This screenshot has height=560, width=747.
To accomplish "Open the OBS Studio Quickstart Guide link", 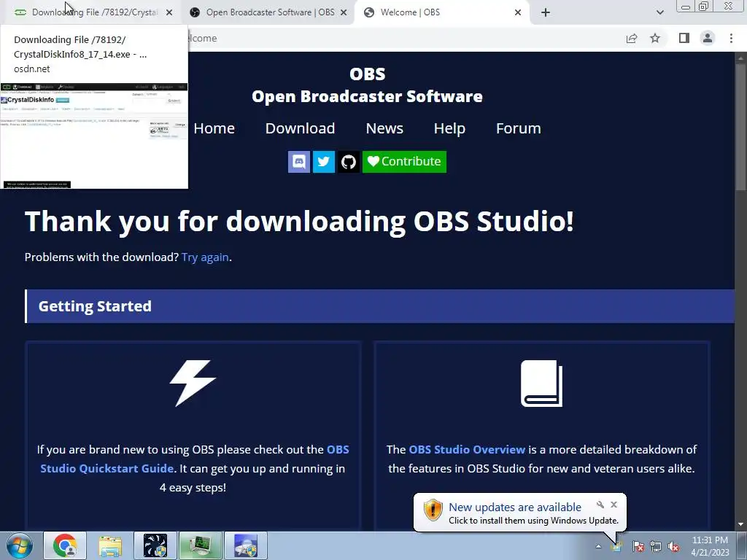I will pos(195,459).
